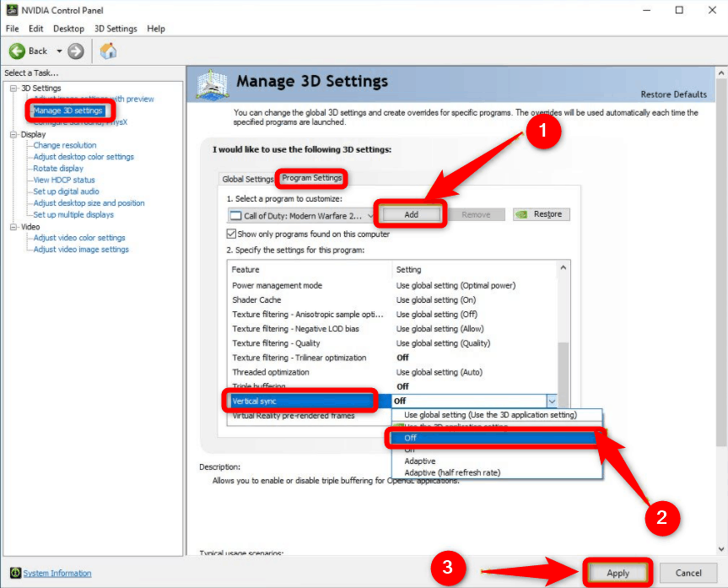The image size is (728, 588).
Task: Open Set up digital audio task
Action: coord(66,192)
